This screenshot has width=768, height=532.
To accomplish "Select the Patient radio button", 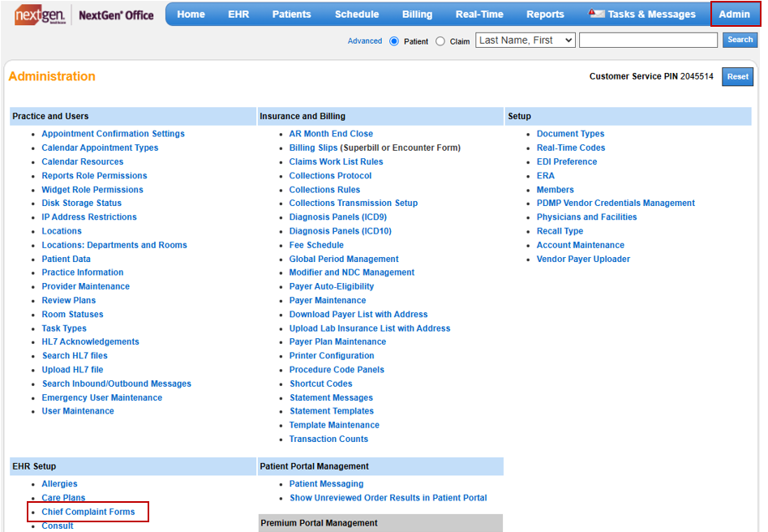I will tap(394, 41).
